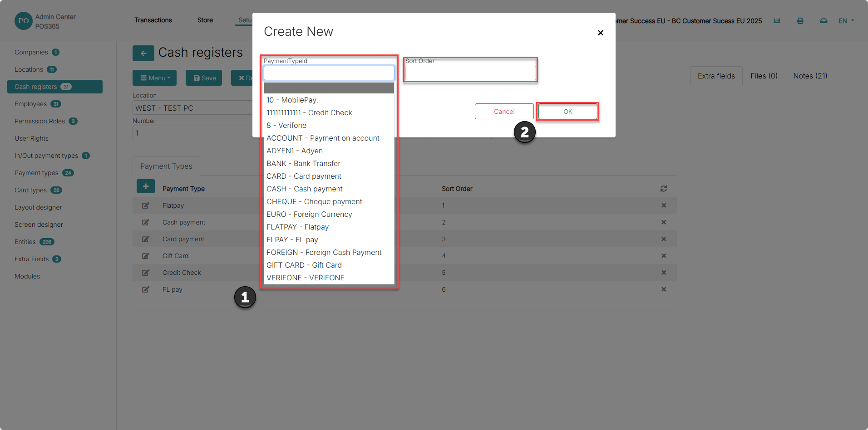Edit the Gift Card row

coord(146,256)
